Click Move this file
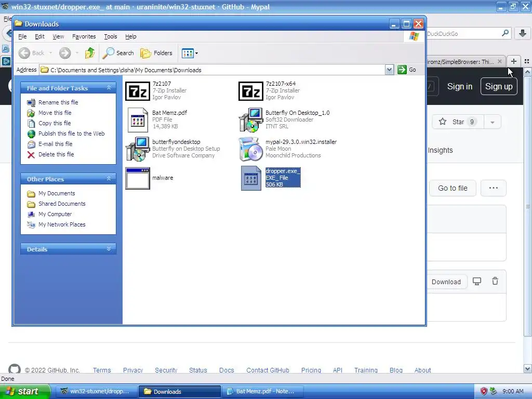This screenshot has width=532, height=399. pos(55,113)
